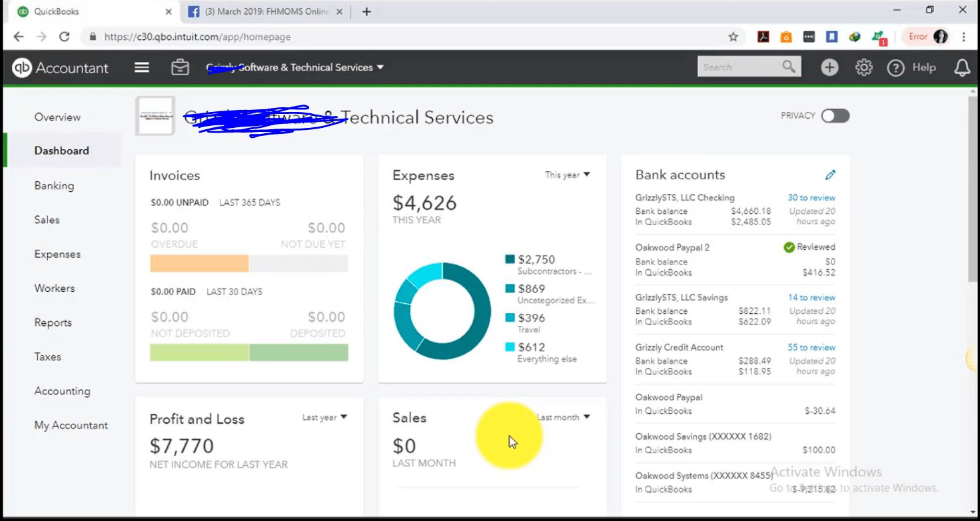Click the Chrome profile Error avatar
This screenshot has width=980, height=521.
(927, 37)
